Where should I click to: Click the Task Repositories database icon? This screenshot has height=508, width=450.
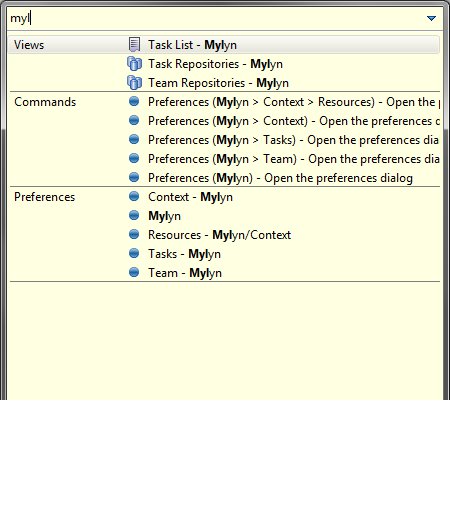click(x=134, y=63)
